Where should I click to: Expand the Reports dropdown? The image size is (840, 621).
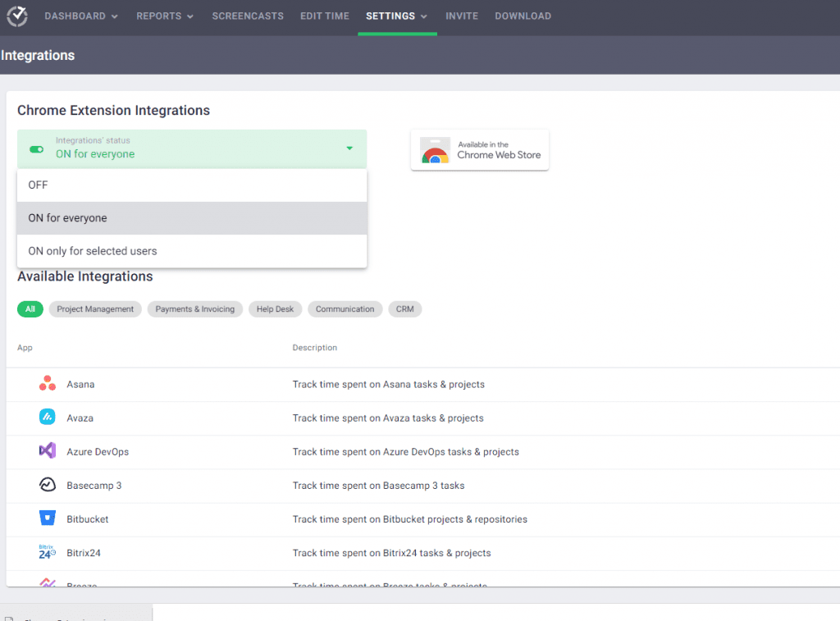click(164, 16)
